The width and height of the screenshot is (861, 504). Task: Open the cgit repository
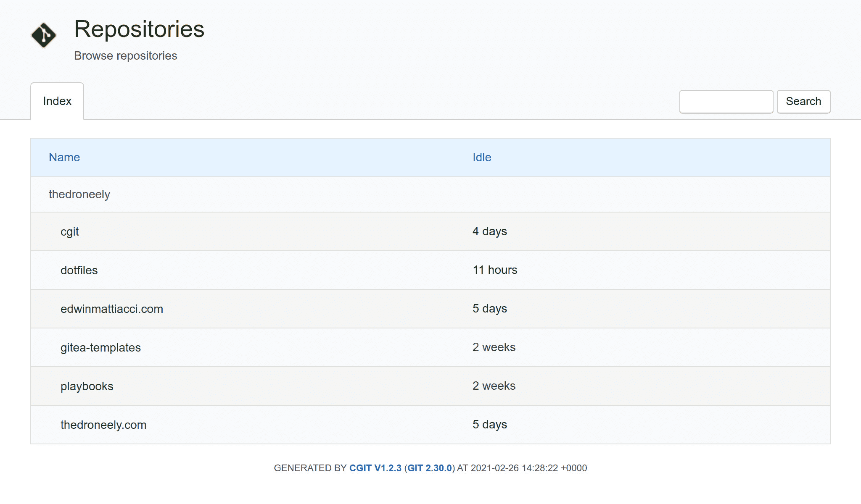[70, 232]
